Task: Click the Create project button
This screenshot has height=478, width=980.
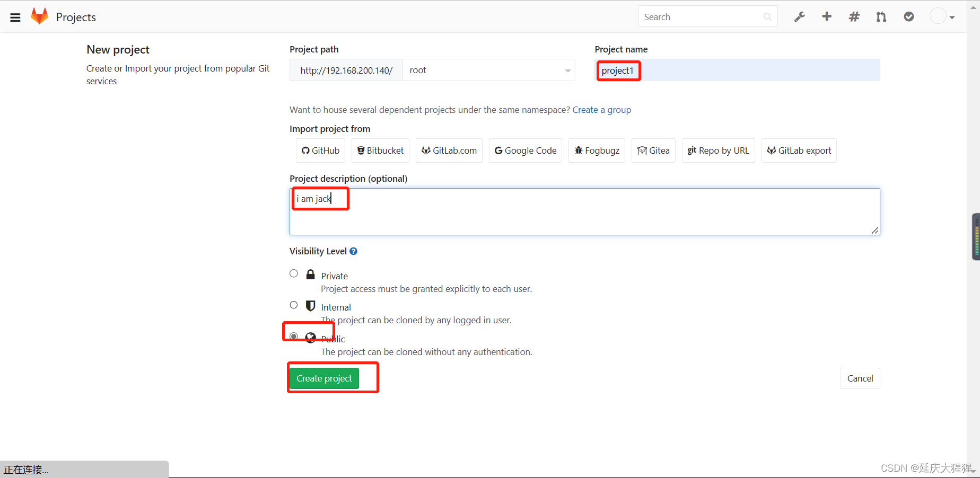Action: [325, 378]
